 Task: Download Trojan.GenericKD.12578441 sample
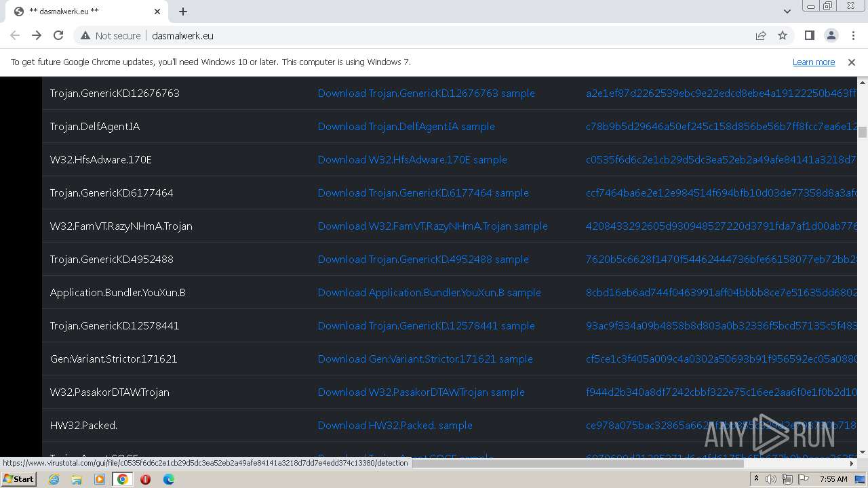click(426, 325)
